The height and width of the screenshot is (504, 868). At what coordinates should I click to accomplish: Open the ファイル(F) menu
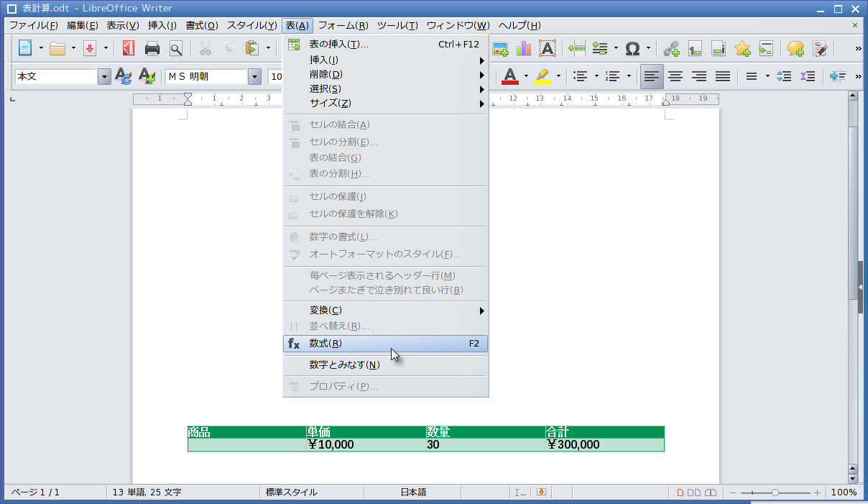(33, 25)
